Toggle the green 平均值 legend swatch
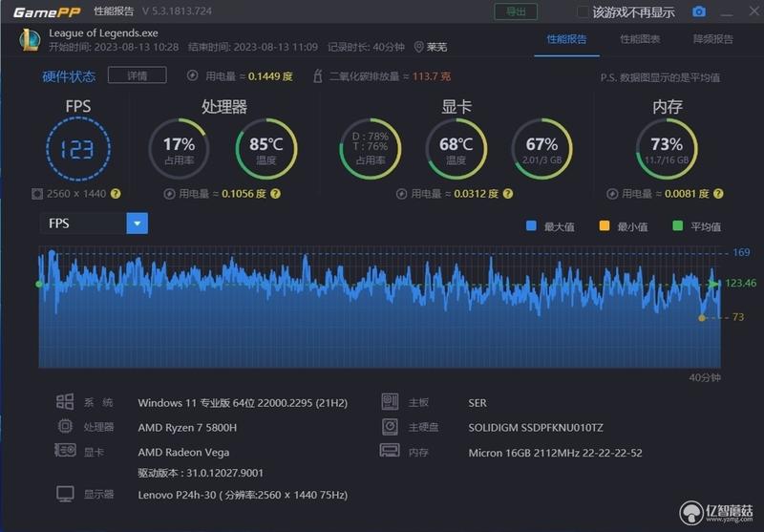Viewport: 764px width, 532px height. (x=677, y=226)
